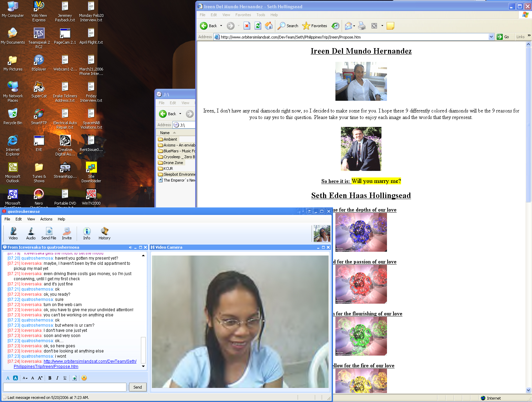This screenshot has height=402, width=532.
Task: Expand the address bar URL dropdown
Action: 491,37
